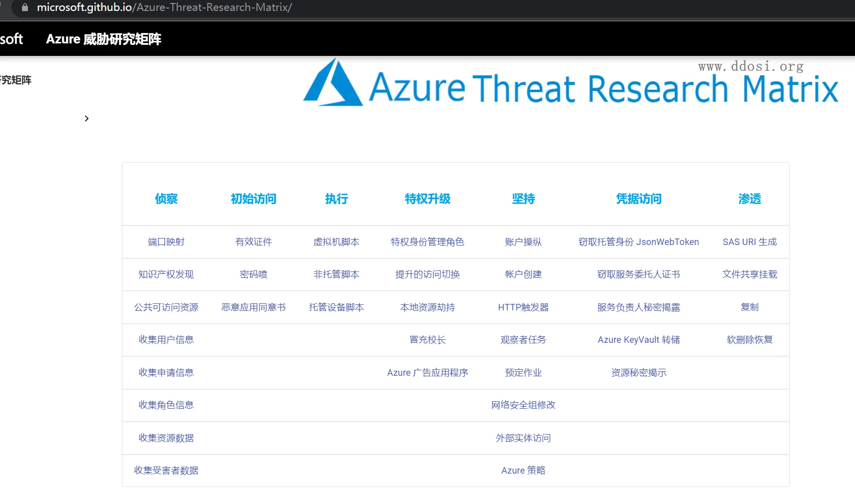
Task: Open the 凭据访问 tactic header
Action: pyautogui.click(x=639, y=199)
